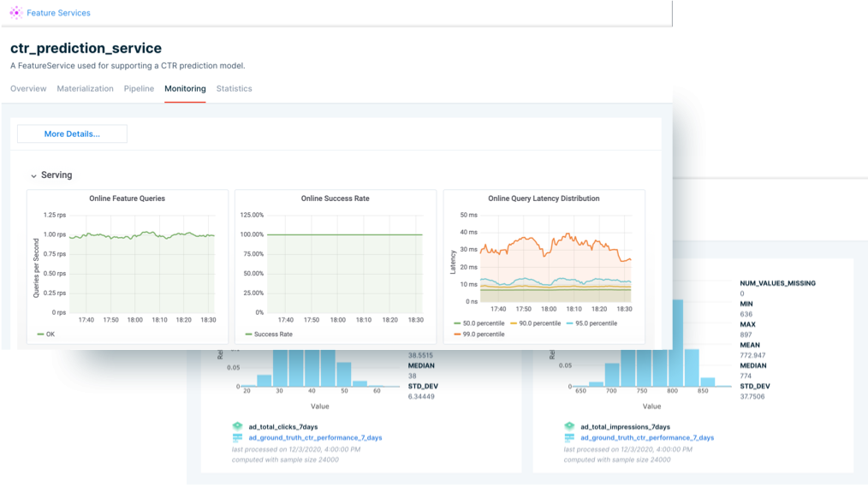Go to the Pipeline tab
Screen dimensions: 868x486
coord(139,89)
